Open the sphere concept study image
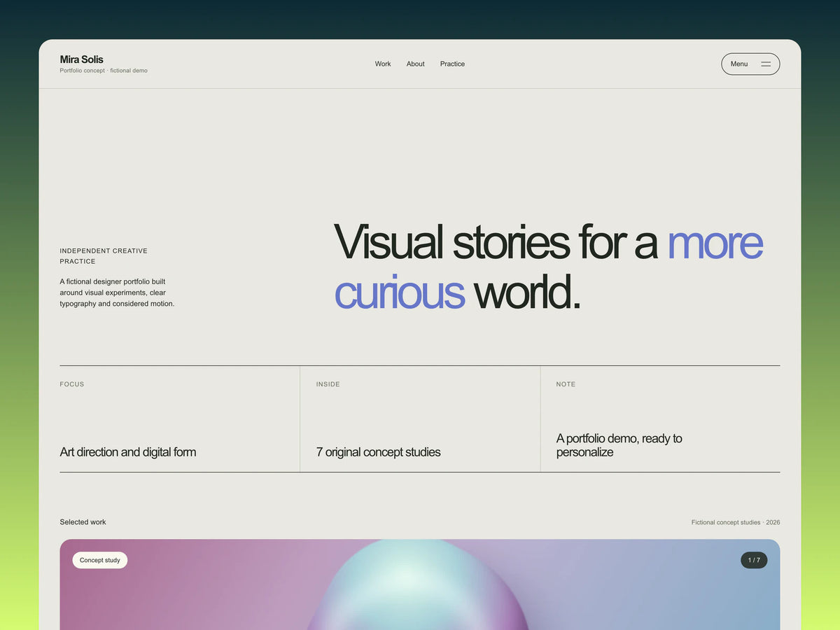This screenshot has height=630, width=840. click(x=420, y=584)
